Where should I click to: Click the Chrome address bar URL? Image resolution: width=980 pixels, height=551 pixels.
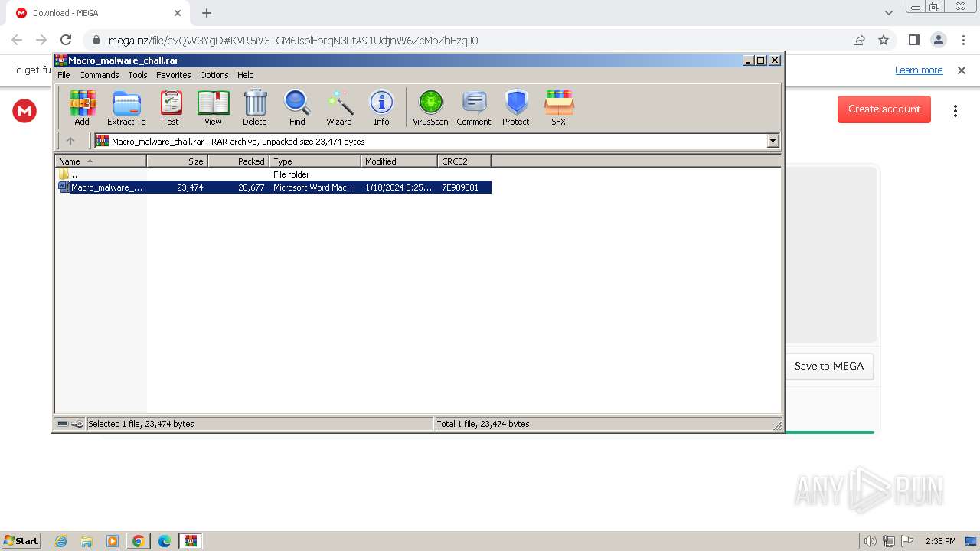[293, 41]
